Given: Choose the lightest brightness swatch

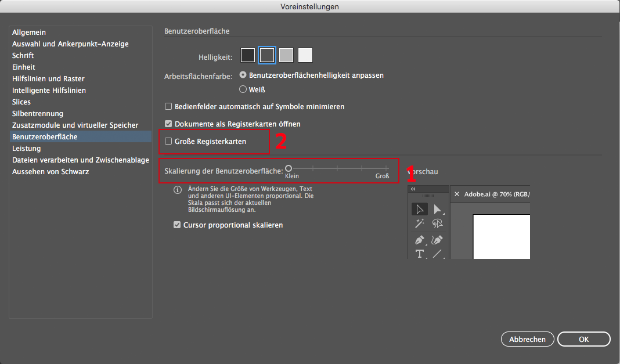Looking at the screenshot, I should click(x=305, y=55).
